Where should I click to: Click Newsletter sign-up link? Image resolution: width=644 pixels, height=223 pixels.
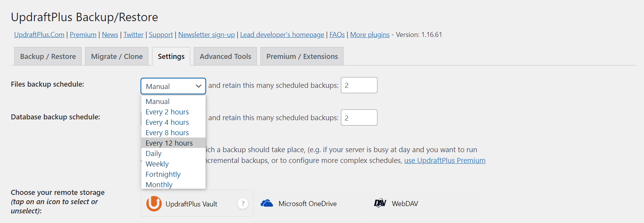(x=206, y=35)
